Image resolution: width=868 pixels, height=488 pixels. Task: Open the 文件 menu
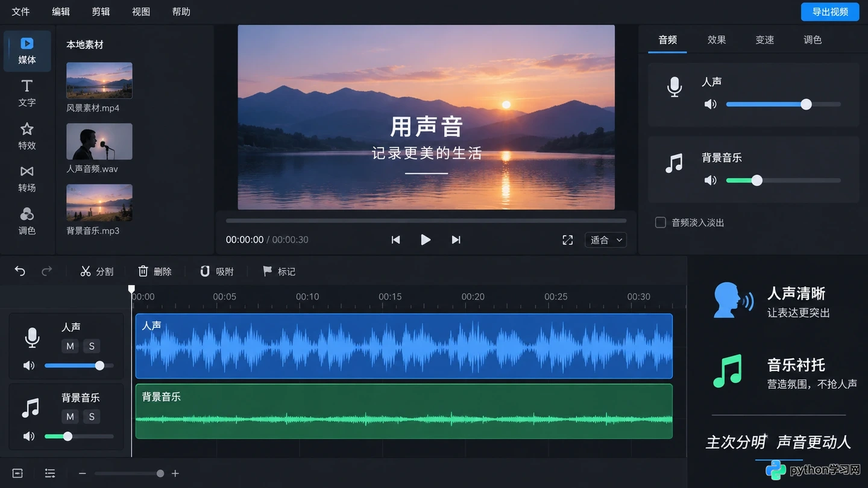pos(20,11)
